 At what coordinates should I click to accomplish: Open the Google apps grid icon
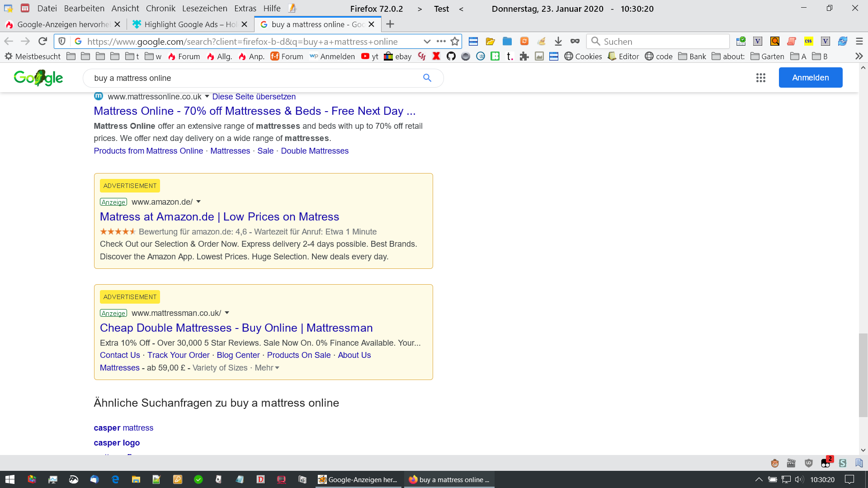(760, 78)
